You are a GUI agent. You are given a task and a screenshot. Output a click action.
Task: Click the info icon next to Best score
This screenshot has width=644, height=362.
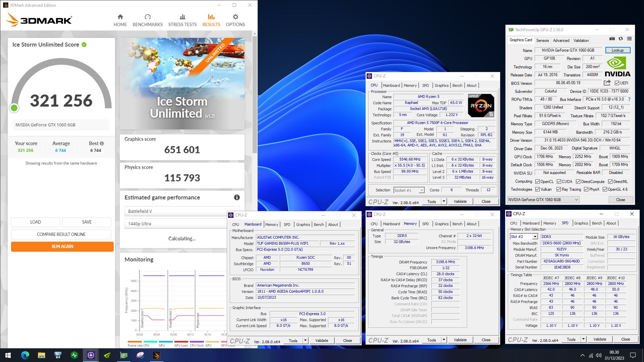(102, 143)
